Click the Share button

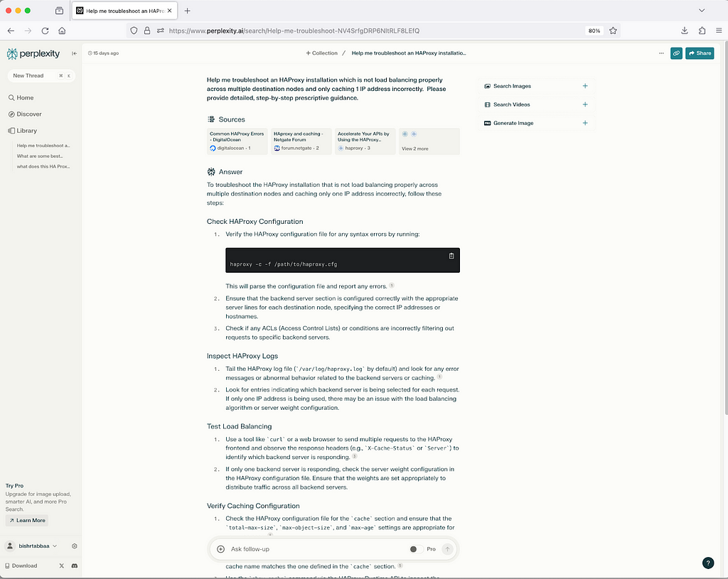[700, 53]
